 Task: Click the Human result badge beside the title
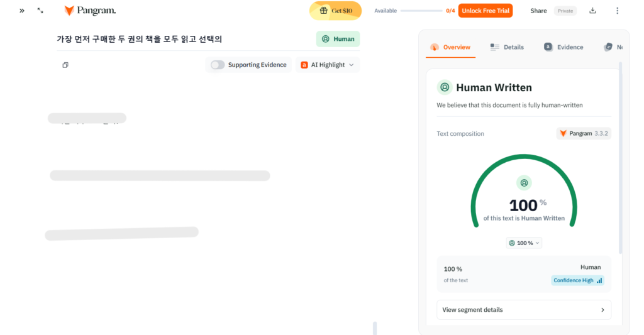[338, 39]
